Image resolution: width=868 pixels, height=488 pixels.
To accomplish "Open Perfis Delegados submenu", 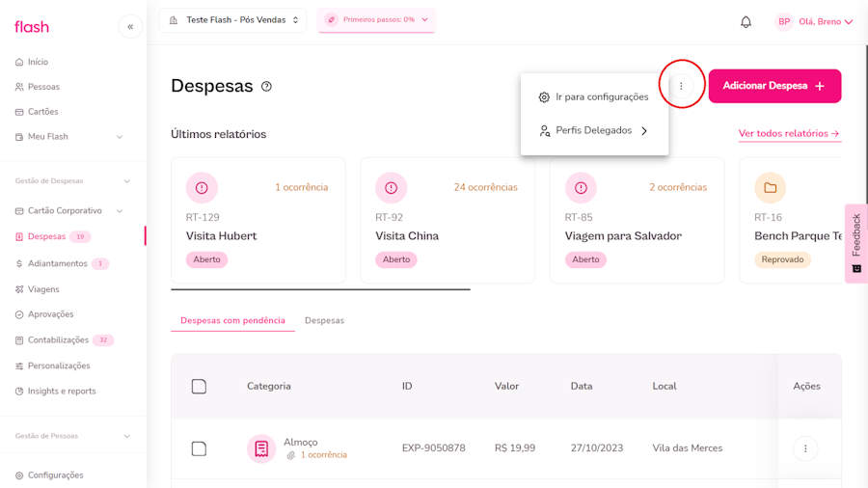I will (593, 130).
